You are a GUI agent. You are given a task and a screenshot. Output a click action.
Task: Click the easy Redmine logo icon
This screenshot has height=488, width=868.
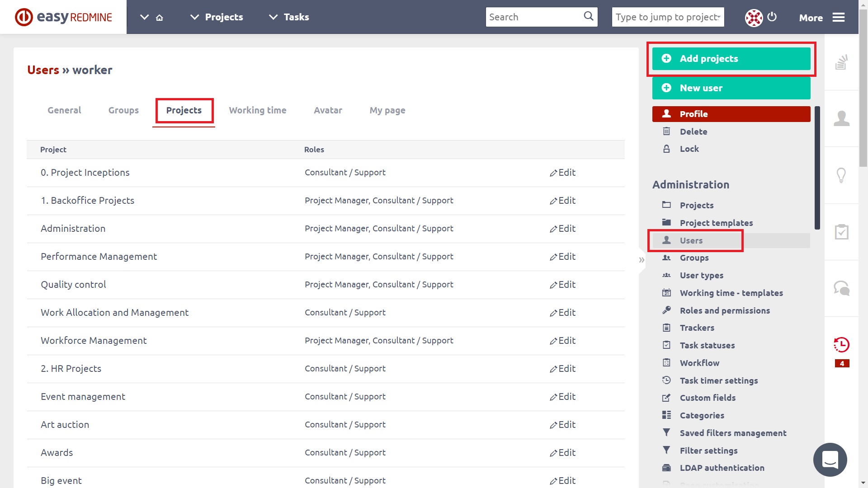click(x=23, y=17)
